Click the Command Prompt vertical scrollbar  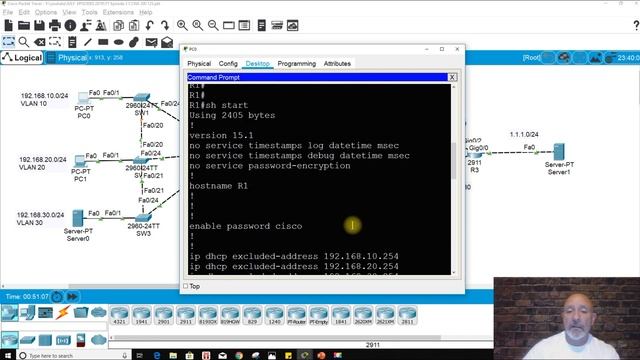tap(454, 160)
